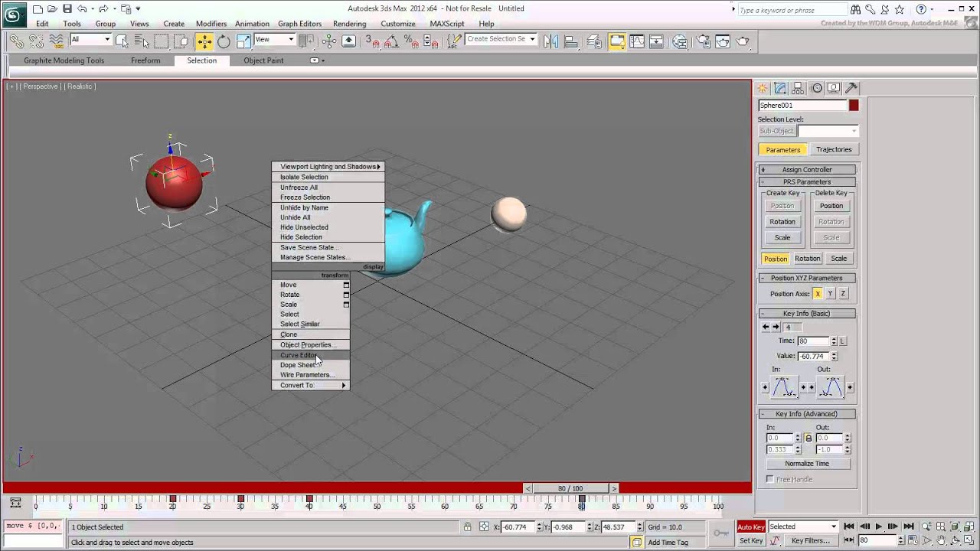
Task: Click the Set Key button
Action: [751, 540]
